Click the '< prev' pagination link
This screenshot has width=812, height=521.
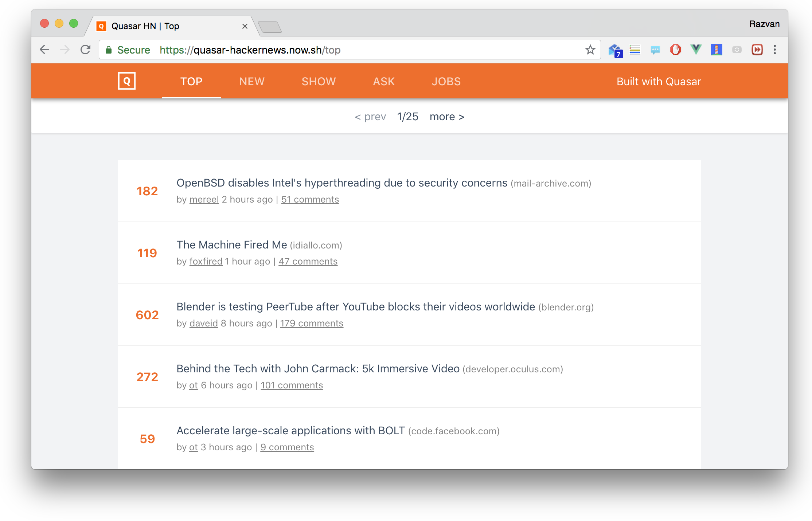(370, 117)
